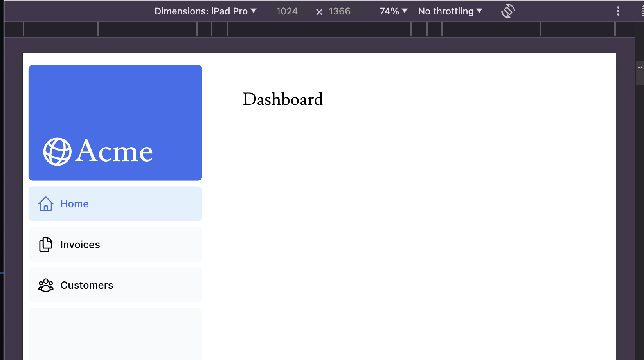Click the width field showing 1024

click(x=287, y=11)
